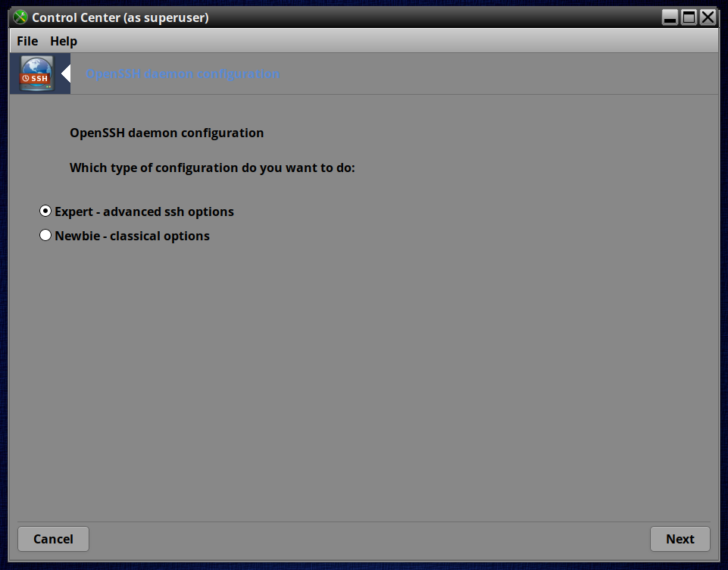
Task: Click the 'Control Center (as superuser)' title text
Action: (120, 17)
